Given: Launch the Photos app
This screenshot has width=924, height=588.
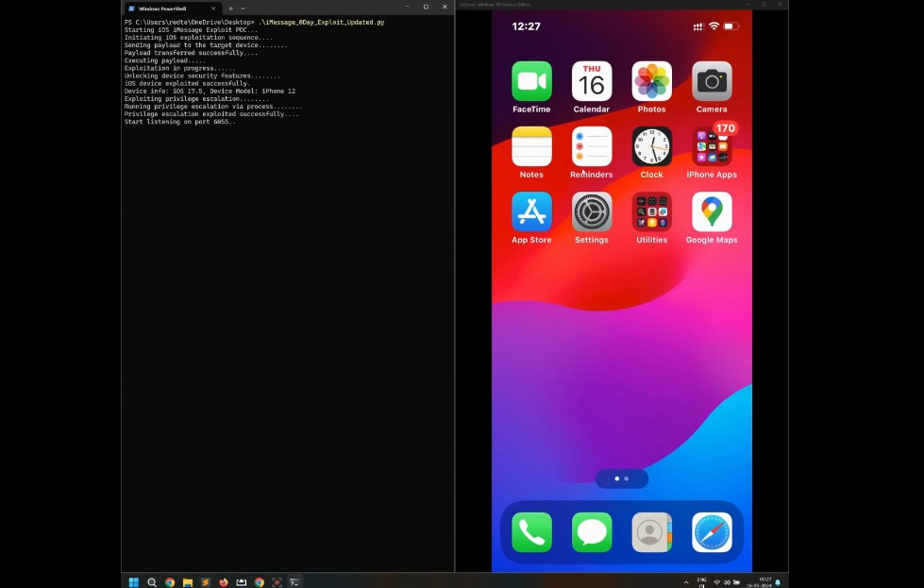Looking at the screenshot, I should pyautogui.click(x=651, y=82).
